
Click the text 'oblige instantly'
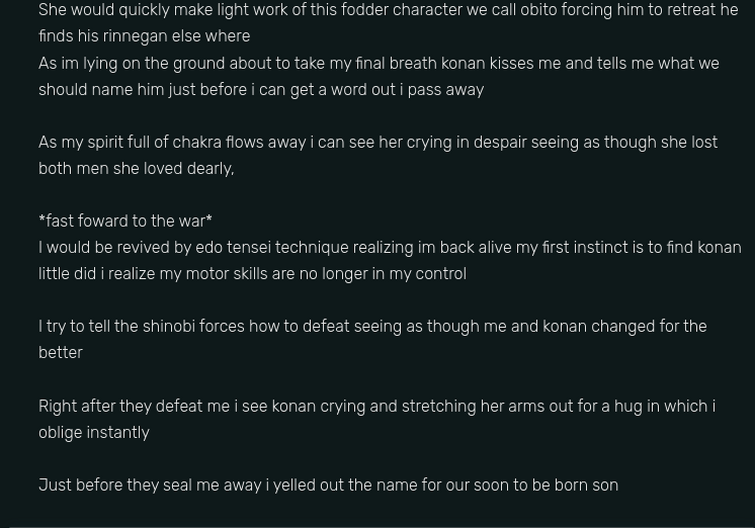[x=94, y=433]
